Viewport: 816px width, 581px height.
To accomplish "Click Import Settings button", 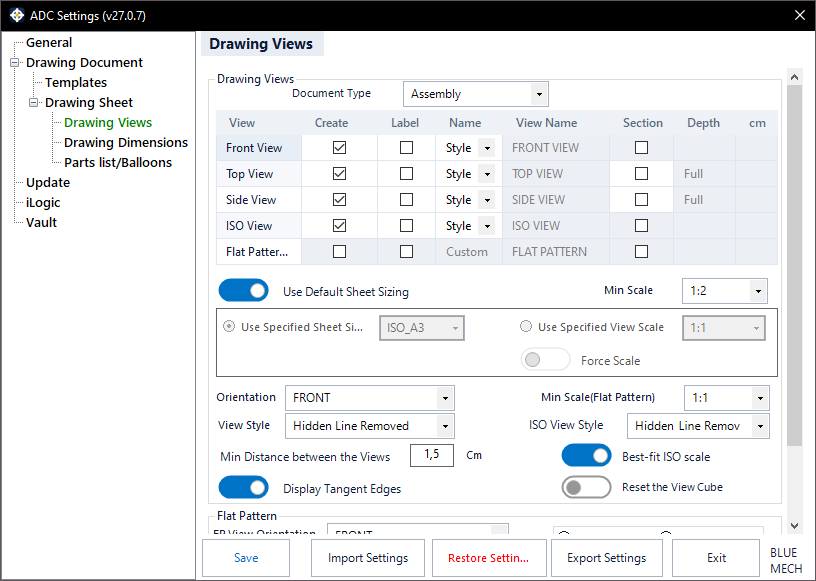I will (368, 558).
